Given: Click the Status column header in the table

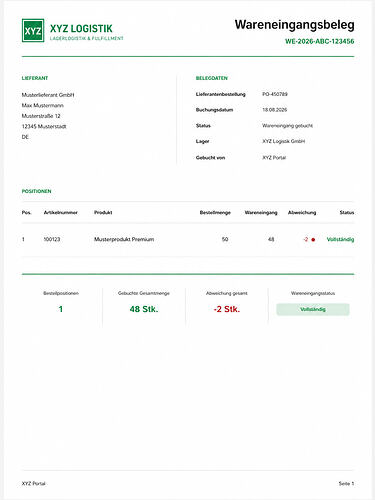Looking at the screenshot, I should point(347,213).
